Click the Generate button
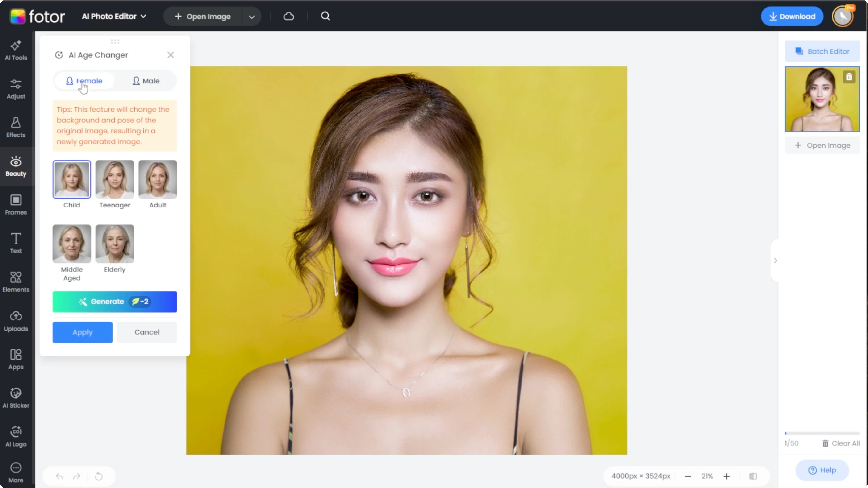 pyautogui.click(x=115, y=302)
